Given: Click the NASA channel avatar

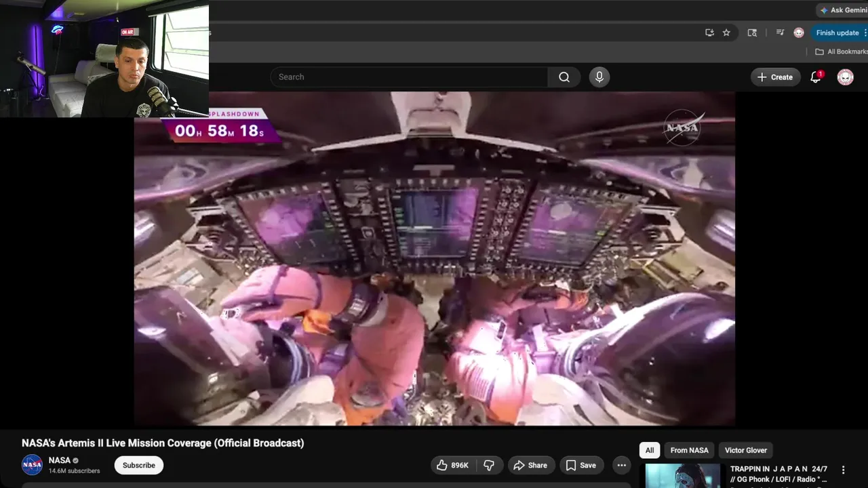Looking at the screenshot, I should (x=33, y=465).
